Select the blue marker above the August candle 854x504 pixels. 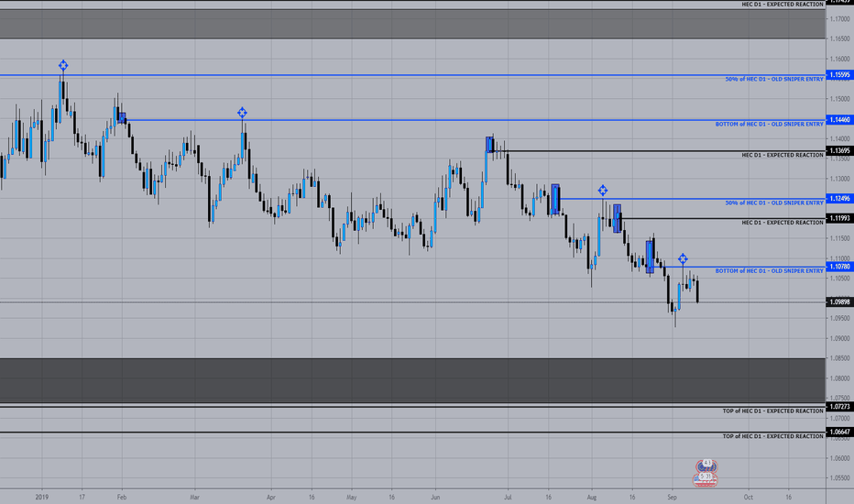602,191
